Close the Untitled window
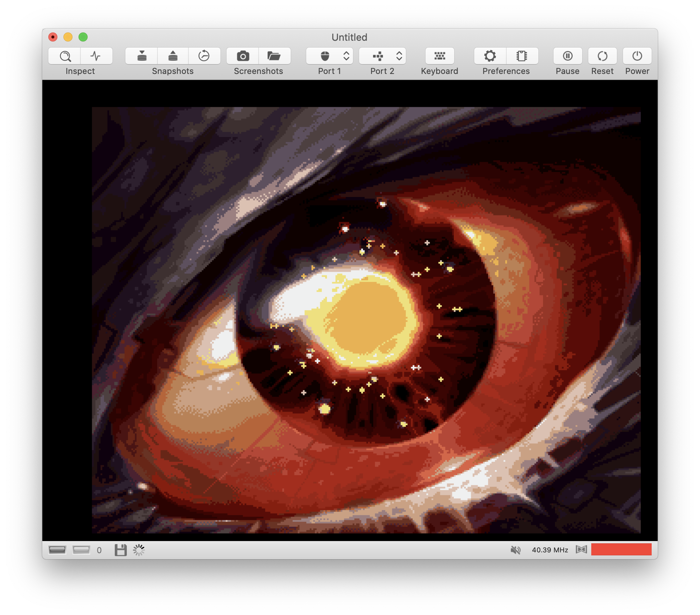 pyautogui.click(x=53, y=37)
